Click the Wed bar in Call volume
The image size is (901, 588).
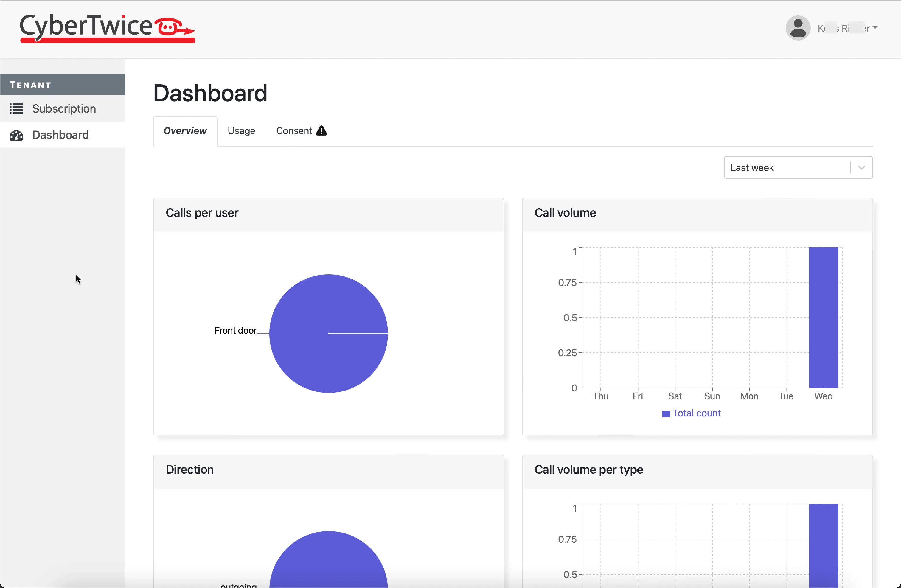[824, 318]
